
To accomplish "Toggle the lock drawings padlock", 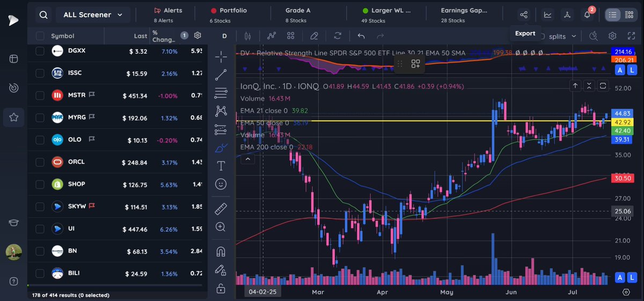I will click(x=221, y=289).
